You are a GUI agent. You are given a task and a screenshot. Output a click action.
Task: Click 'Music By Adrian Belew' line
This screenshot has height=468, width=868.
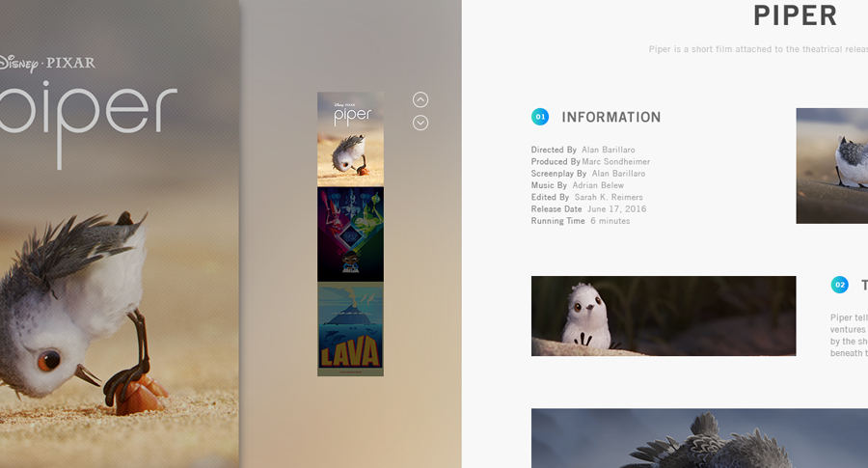pos(578,185)
